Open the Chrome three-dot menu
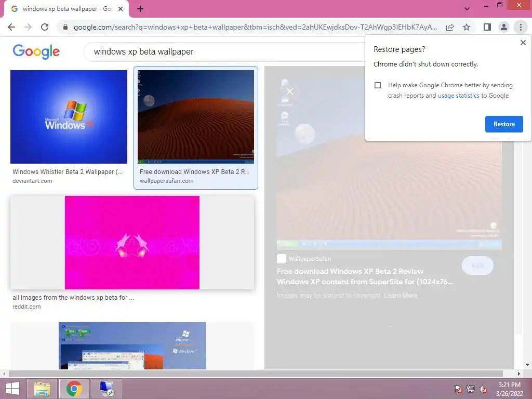The height and width of the screenshot is (399, 532). 521,27
